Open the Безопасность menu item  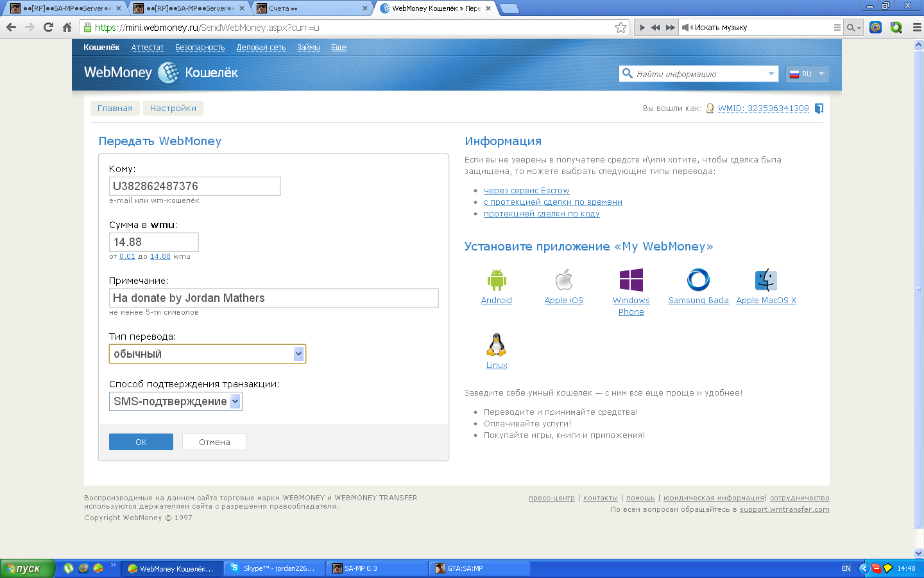click(x=200, y=48)
